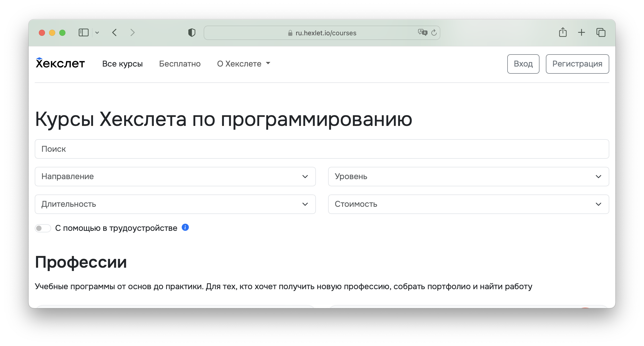Click the info icon next to трудоустройстве

tap(185, 227)
